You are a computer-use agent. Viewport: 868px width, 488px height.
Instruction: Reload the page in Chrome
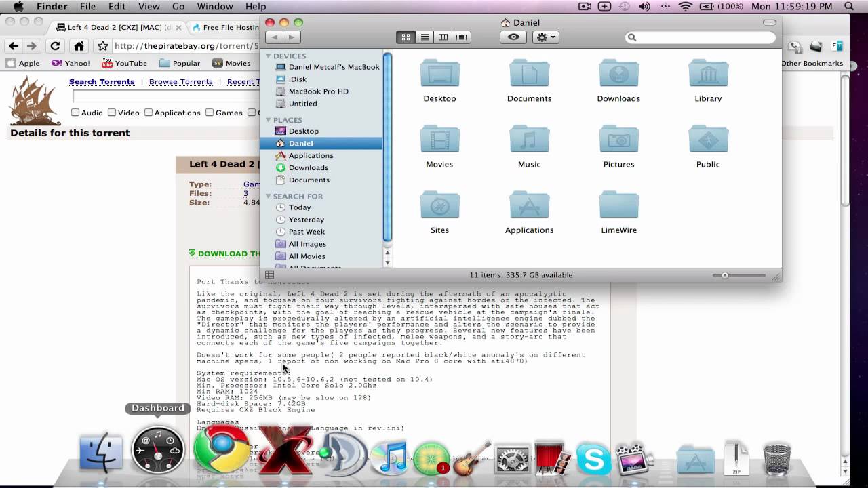(x=55, y=46)
